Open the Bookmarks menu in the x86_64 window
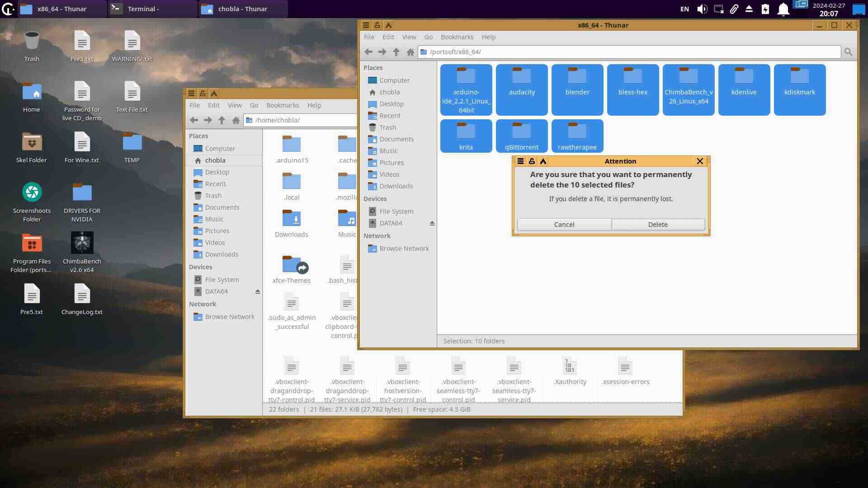868x488 pixels. pyautogui.click(x=457, y=37)
